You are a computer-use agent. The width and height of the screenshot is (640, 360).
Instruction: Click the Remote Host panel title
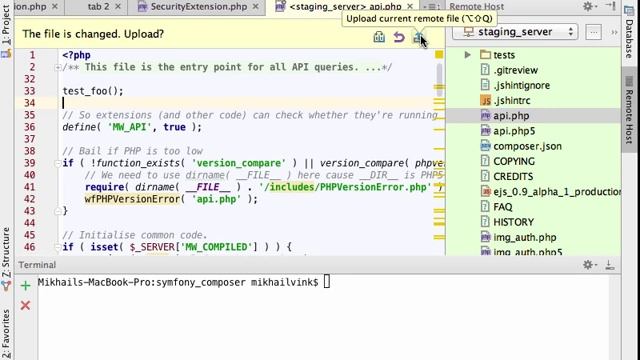pos(476,7)
